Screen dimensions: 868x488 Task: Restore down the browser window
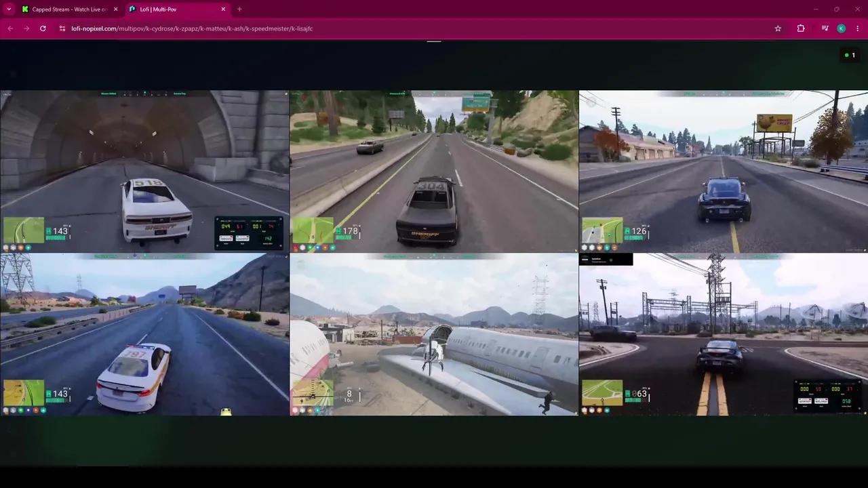[837, 9]
